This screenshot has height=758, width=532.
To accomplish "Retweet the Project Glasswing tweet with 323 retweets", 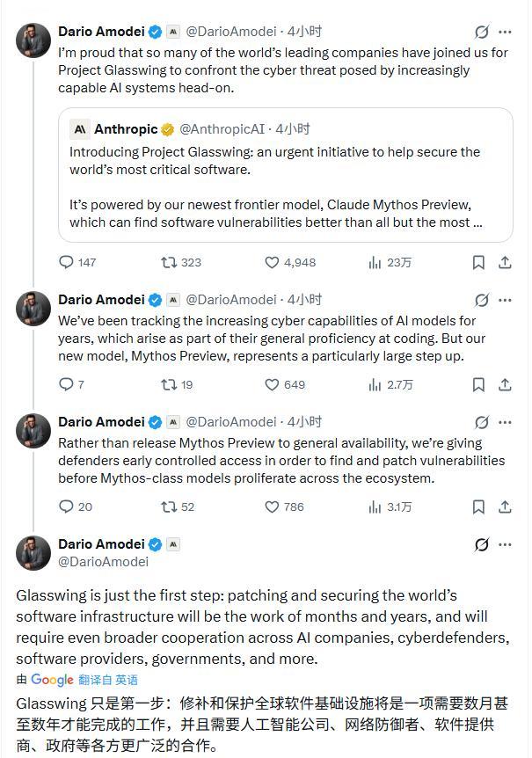I will 169,262.
